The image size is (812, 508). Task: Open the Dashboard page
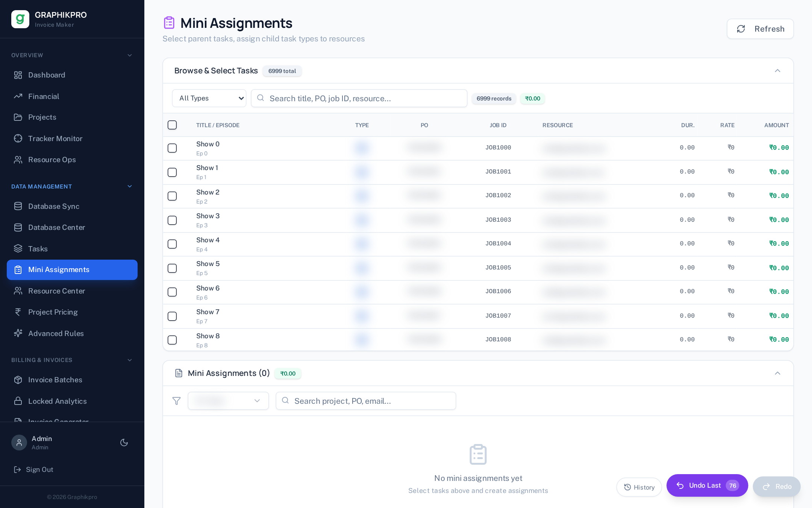(72, 75)
